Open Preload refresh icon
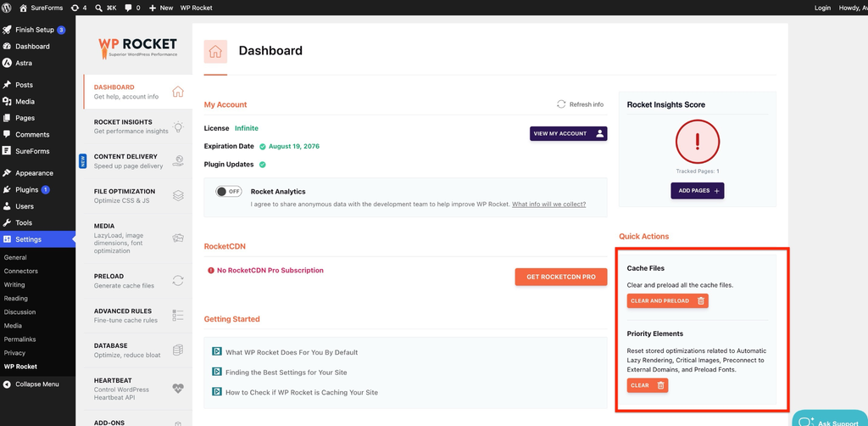The height and width of the screenshot is (426, 868). [x=178, y=280]
